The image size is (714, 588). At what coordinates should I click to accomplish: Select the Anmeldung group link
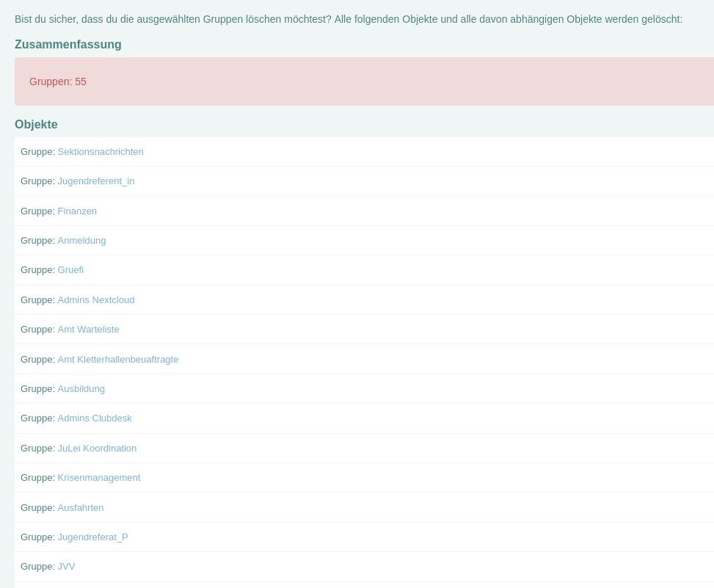(81, 241)
